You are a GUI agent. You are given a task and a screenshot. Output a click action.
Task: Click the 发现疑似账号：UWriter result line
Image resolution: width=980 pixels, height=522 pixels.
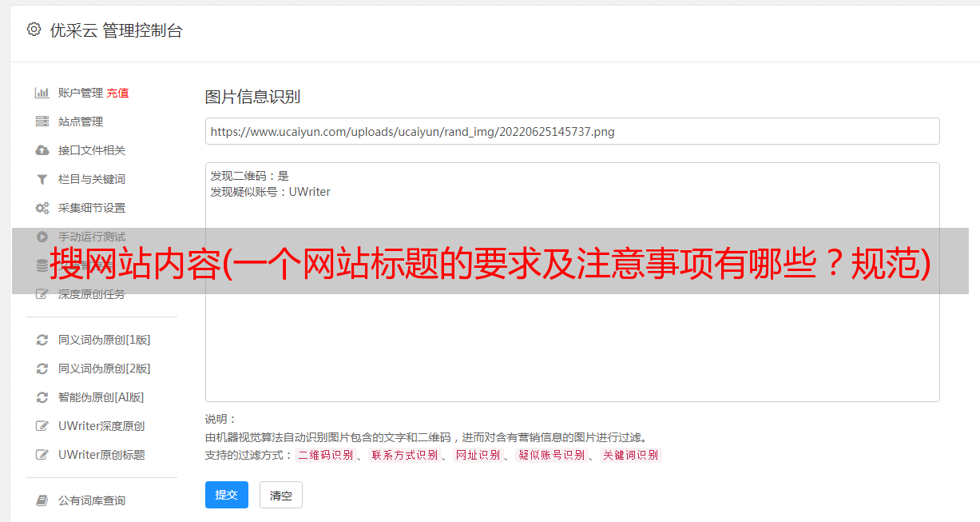tap(271, 192)
